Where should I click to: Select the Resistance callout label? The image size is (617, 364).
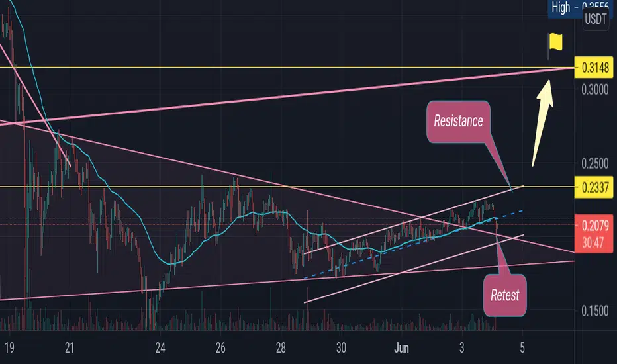(x=458, y=121)
